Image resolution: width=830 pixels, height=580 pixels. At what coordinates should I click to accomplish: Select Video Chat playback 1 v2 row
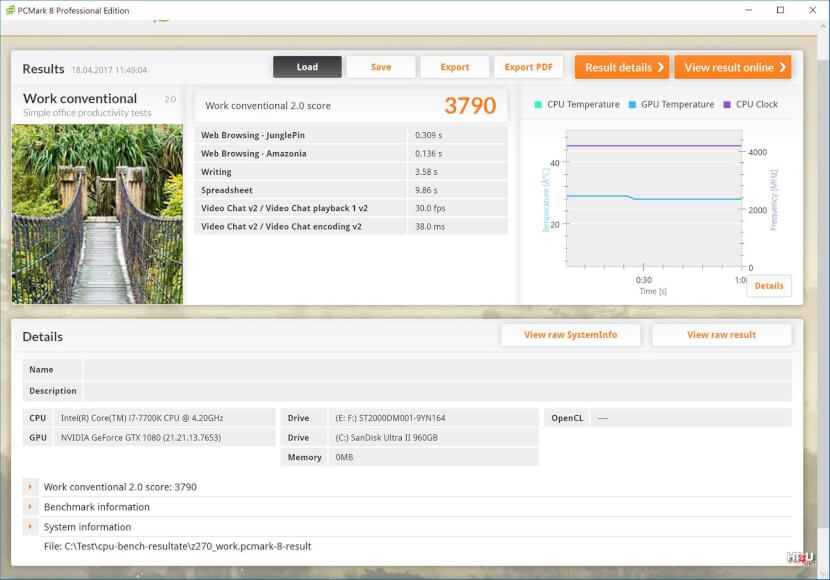tap(351, 208)
